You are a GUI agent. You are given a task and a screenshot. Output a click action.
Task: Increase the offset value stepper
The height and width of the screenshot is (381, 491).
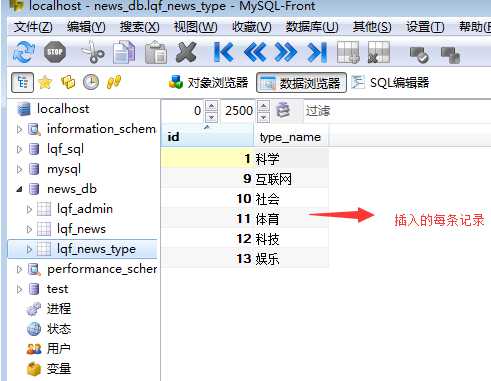211,106
